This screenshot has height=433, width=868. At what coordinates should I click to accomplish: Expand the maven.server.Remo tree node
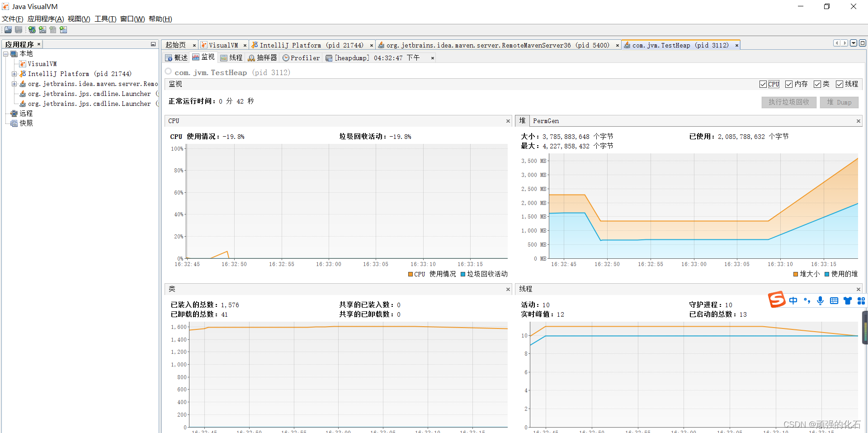click(x=14, y=84)
